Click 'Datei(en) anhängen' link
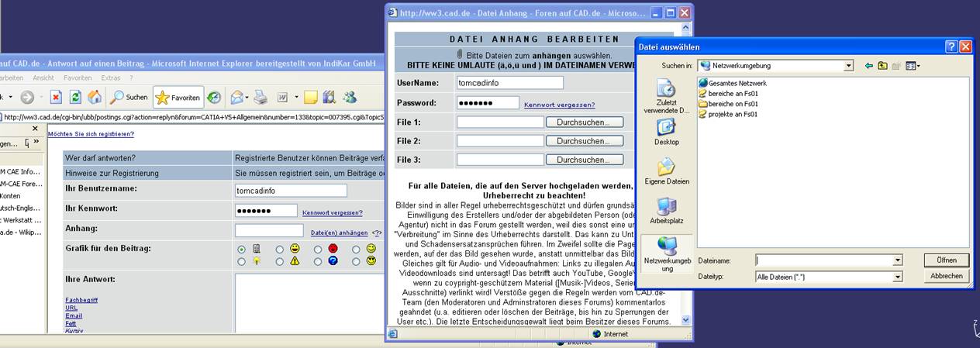The width and height of the screenshot is (980, 348). 339,233
